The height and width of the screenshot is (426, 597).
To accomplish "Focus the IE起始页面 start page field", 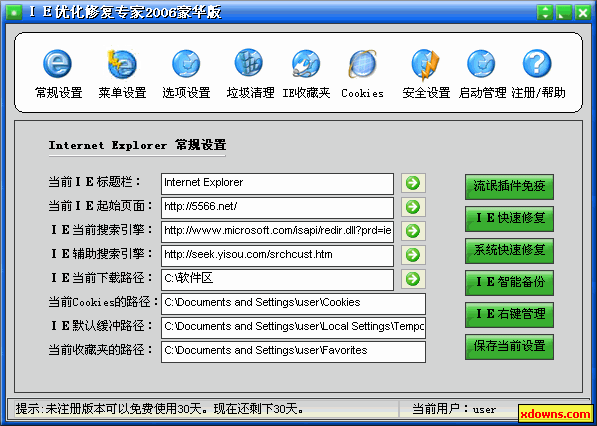I will [277, 207].
